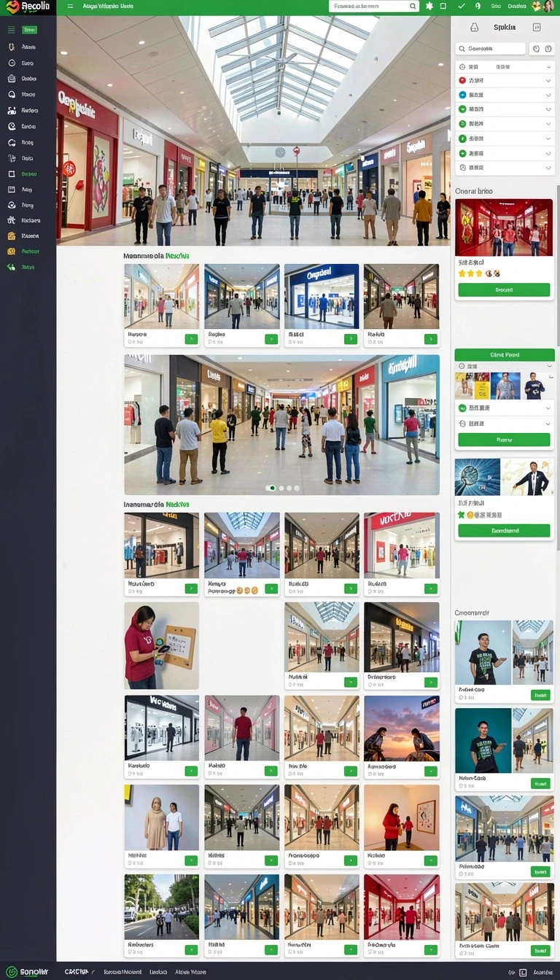Click the magnifier icon in the top search box
The height and width of the screenshot is (980, 560).
point(412,6)
